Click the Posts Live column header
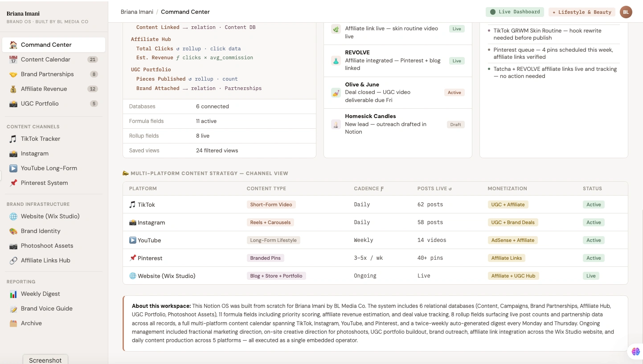This screenshot has height=364, width=643. coord(434,188)
